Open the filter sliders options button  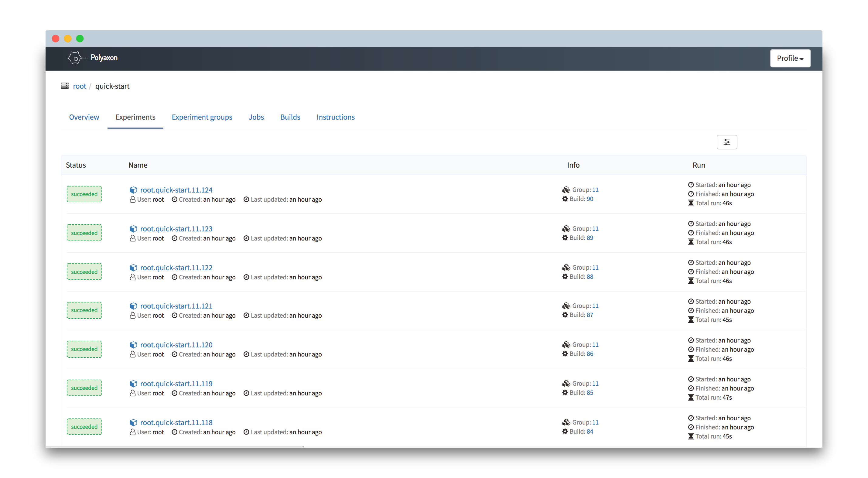point(726,142)
